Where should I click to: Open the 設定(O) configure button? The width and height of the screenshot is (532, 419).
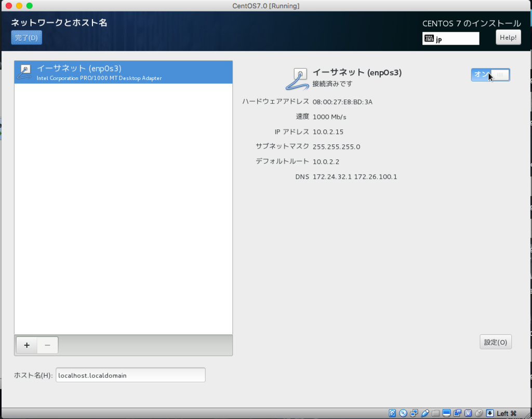(x=495, y=342)
